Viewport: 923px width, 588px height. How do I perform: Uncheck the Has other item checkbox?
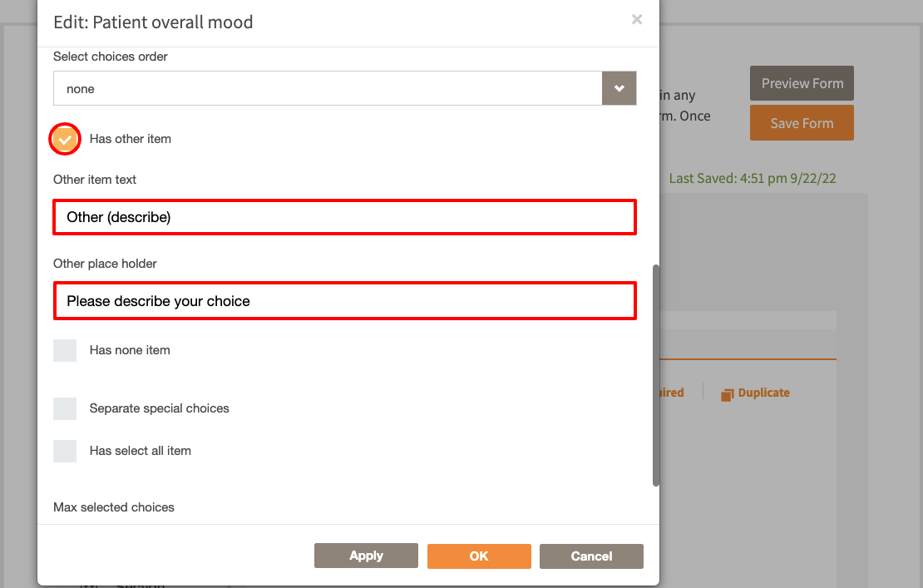[x=65, y=139]
